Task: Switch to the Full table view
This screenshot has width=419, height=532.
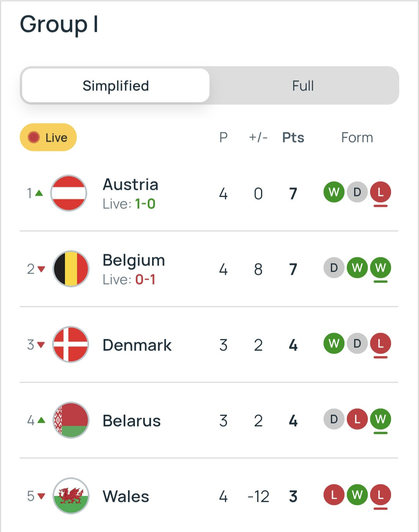Action: (x=303, y=86)
